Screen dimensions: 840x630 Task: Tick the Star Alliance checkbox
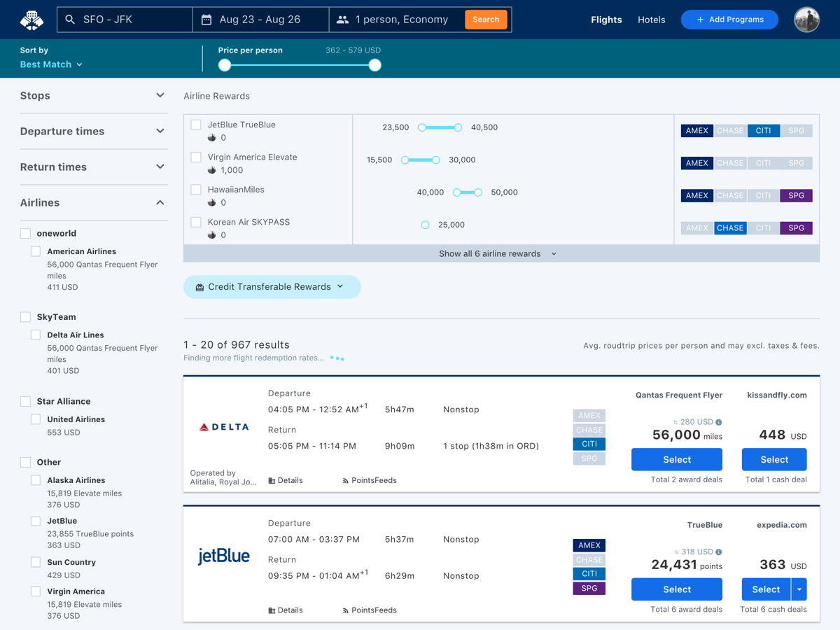pos(25,401)
